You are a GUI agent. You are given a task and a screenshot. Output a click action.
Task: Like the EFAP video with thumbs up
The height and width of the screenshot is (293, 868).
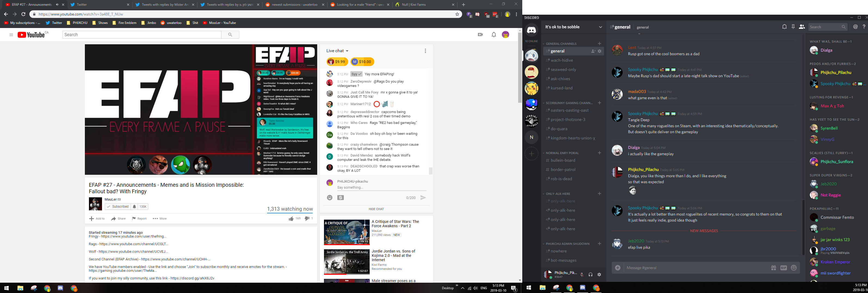coord(291,219)
